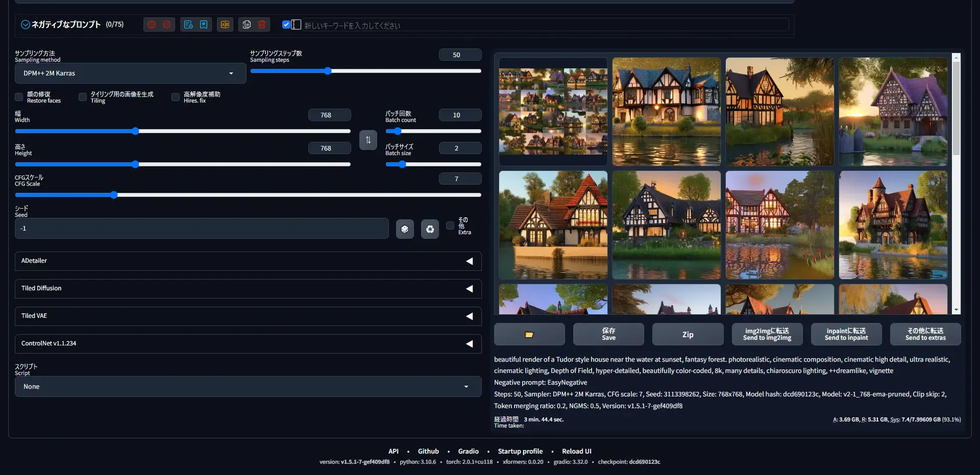Viewport: 980px width, 475px height.
Task: Click the swap width and height button
Action: click(368, 140)
